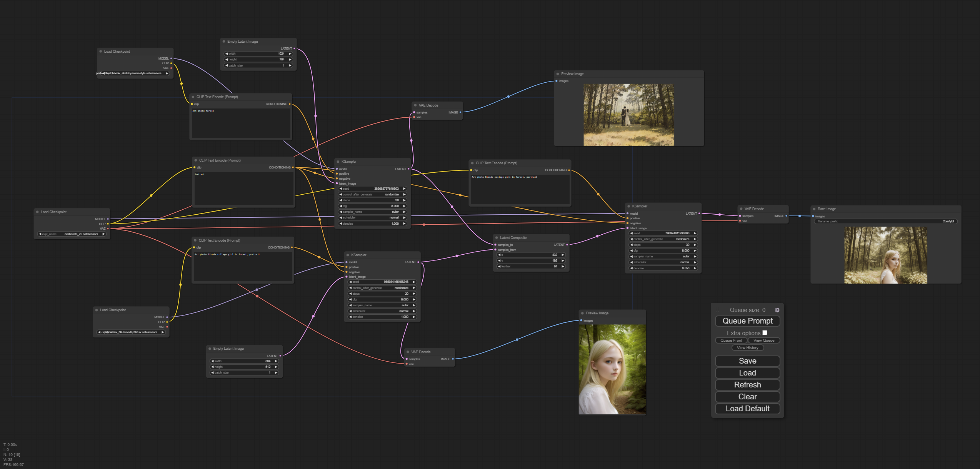980x469 pixels.
Task: Open settings via the gear icon
Action: pyautogui.click(x=777, y=310)
